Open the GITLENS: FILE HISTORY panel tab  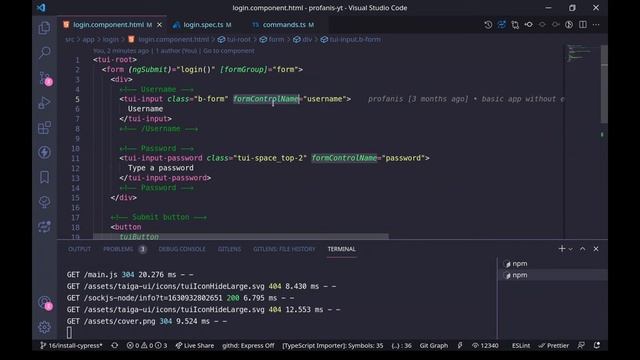tap(284, 249)
